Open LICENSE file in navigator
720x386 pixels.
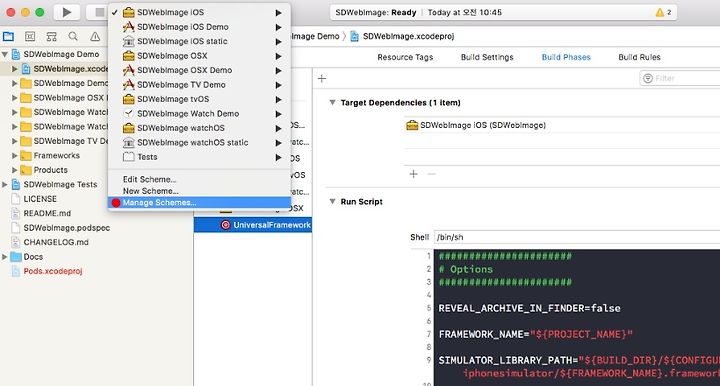tap(40, 199)
